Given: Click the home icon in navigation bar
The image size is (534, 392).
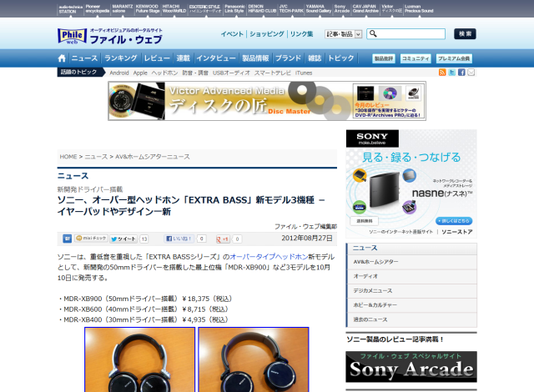Looking at the screenshot, I should [x=62, y=58].
